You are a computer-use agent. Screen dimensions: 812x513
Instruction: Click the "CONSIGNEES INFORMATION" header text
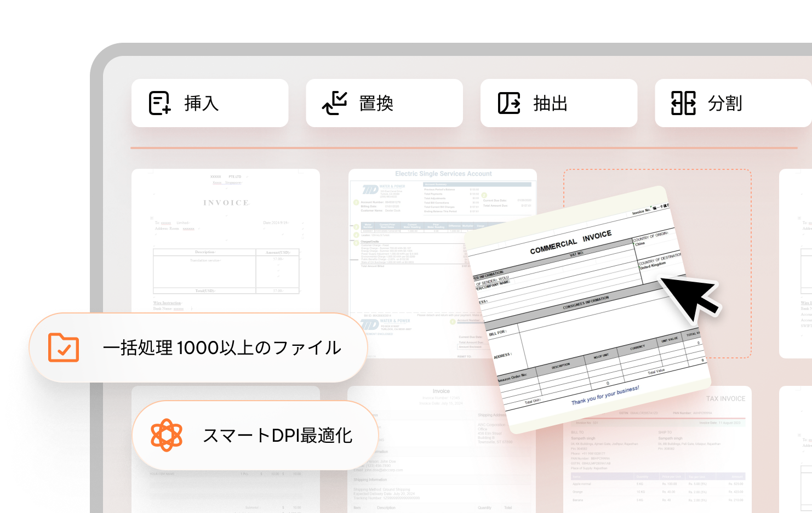point(586,303)
